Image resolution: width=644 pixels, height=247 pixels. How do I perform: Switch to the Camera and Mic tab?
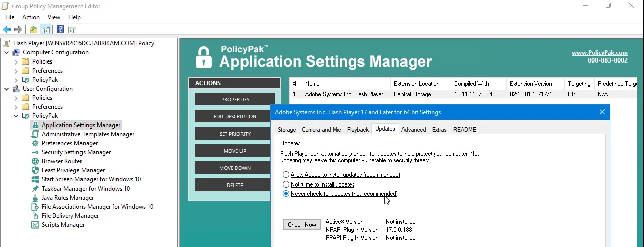[321, 130]
